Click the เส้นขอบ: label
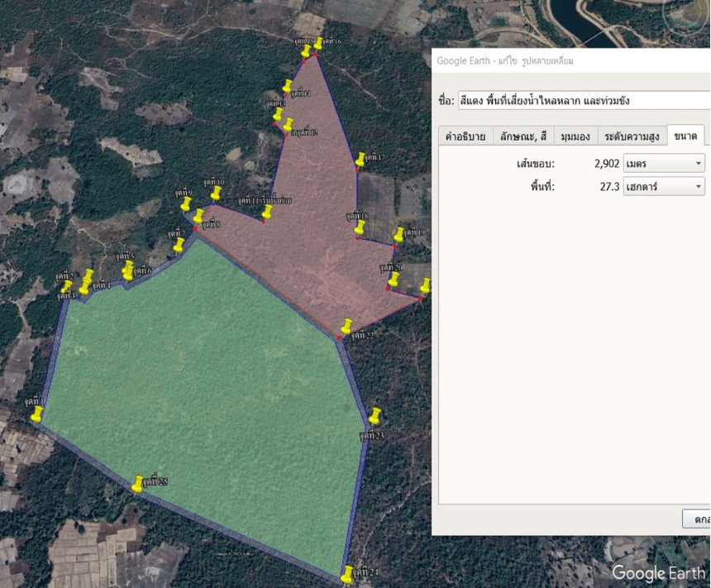 coord(536,164)
